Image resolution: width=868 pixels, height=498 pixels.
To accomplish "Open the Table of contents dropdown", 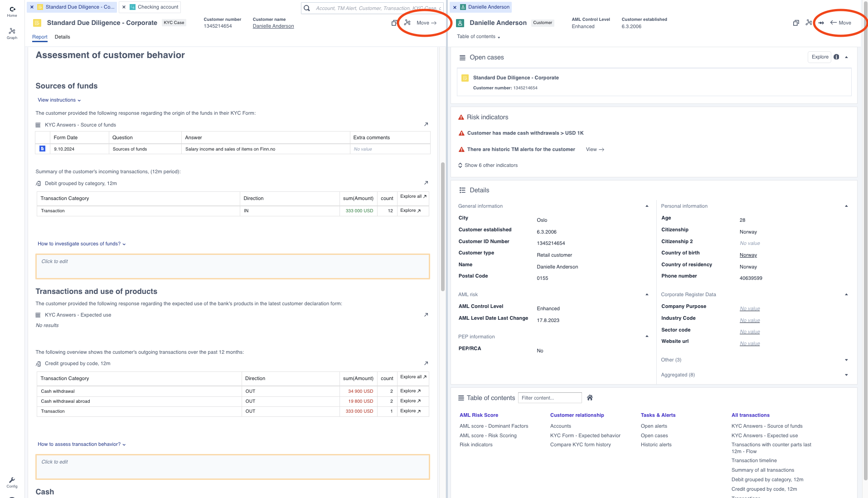I will [479, 37].
